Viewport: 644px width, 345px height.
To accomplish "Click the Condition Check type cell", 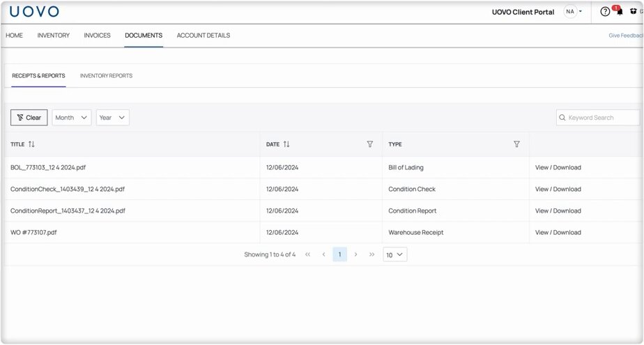I will coord(412,189).
